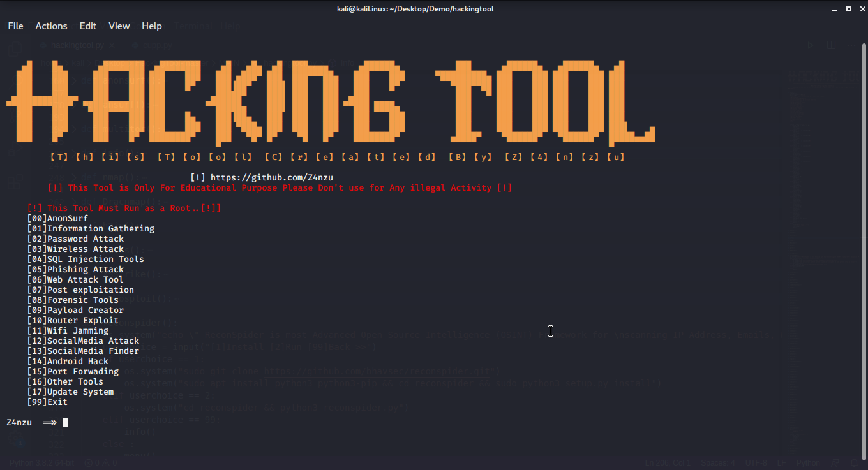Open more editor actions via the ellipsis
This screenshot has width=868, height=470.
pos(851,45)
